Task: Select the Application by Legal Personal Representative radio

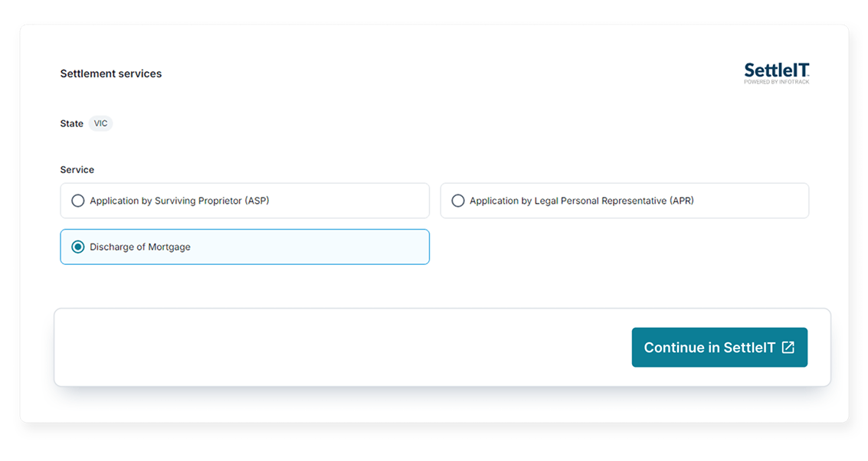Action: [x=457, y=201]
